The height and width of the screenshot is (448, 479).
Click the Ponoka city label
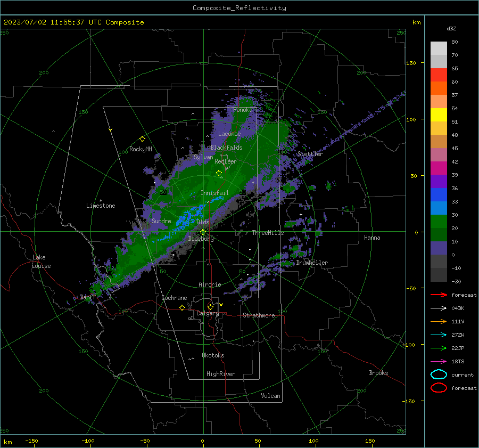pos(243,110)
